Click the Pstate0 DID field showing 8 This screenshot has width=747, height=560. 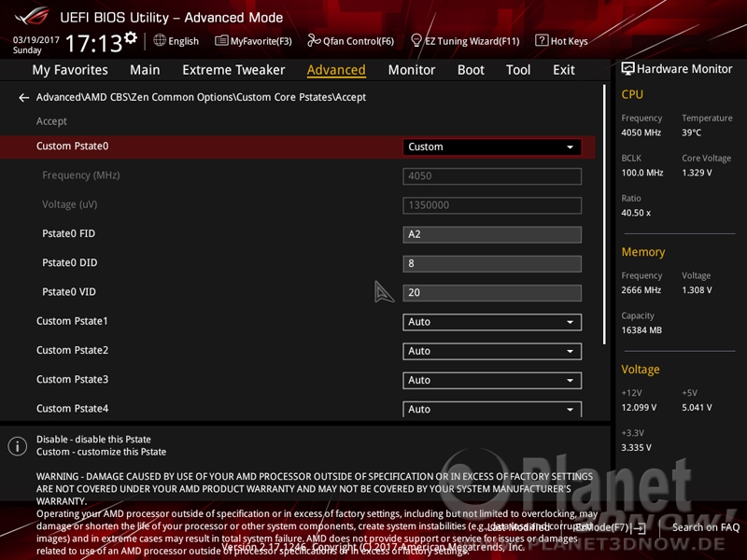pos(492,263)
